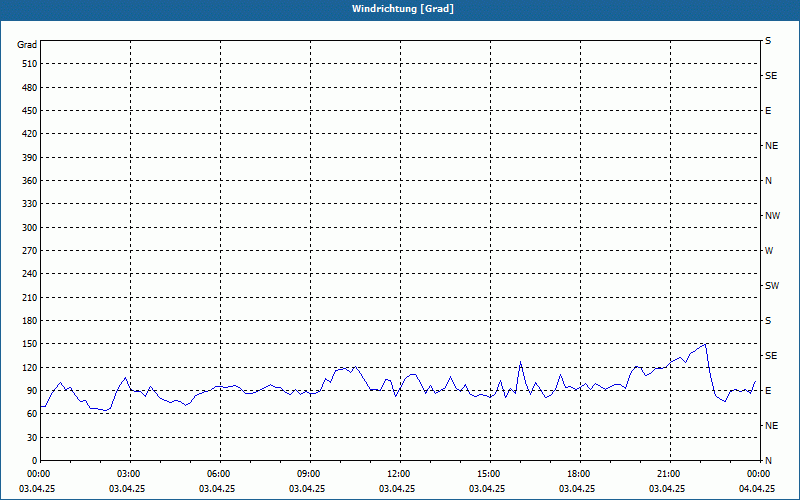Screen dimensions: 800x500
Task: Click the 330 degree axis label
Action: [x=30, y=204]
